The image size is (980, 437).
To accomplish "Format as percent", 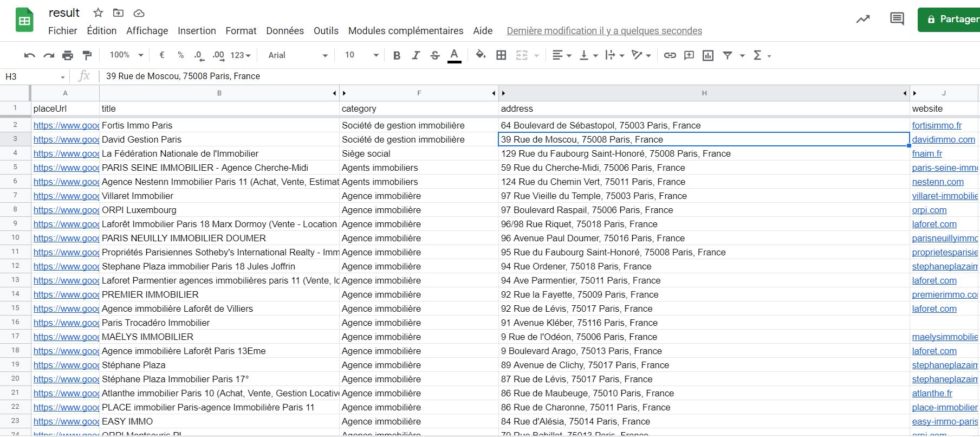I will click(x=181, y=55).
